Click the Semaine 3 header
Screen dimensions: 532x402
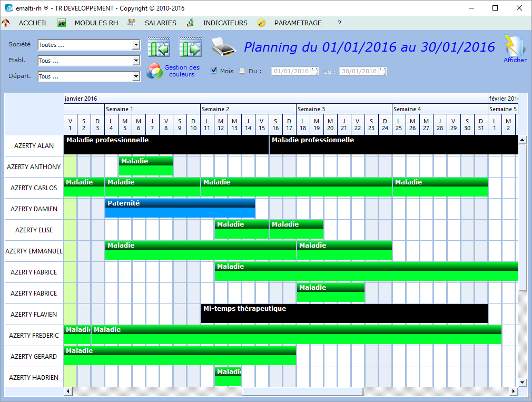coord(344,109)
